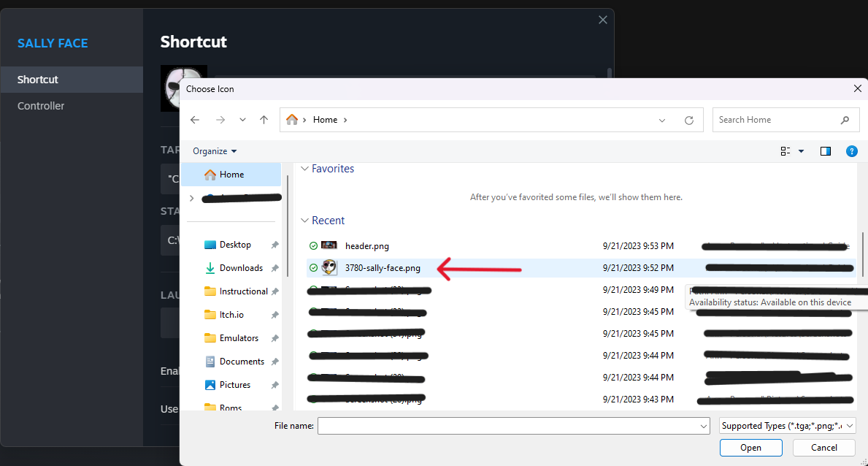Open the Organize dropdown menu
The image size is (868, 466).
click(215, 151)
